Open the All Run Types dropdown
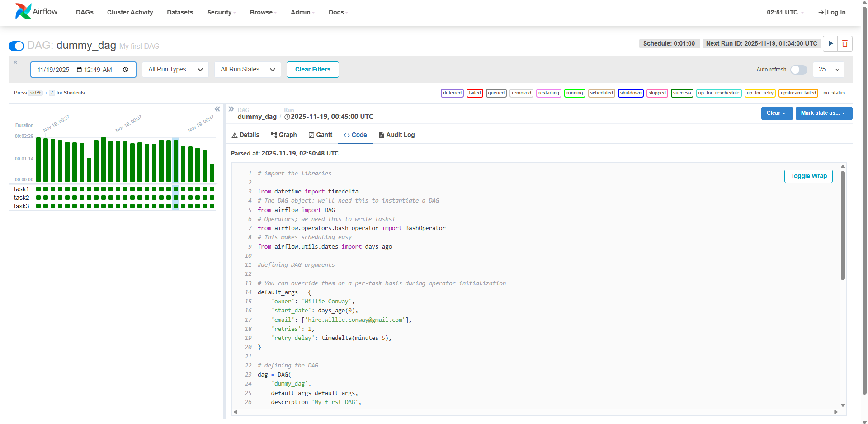The image size is (868, 424). 175,70
